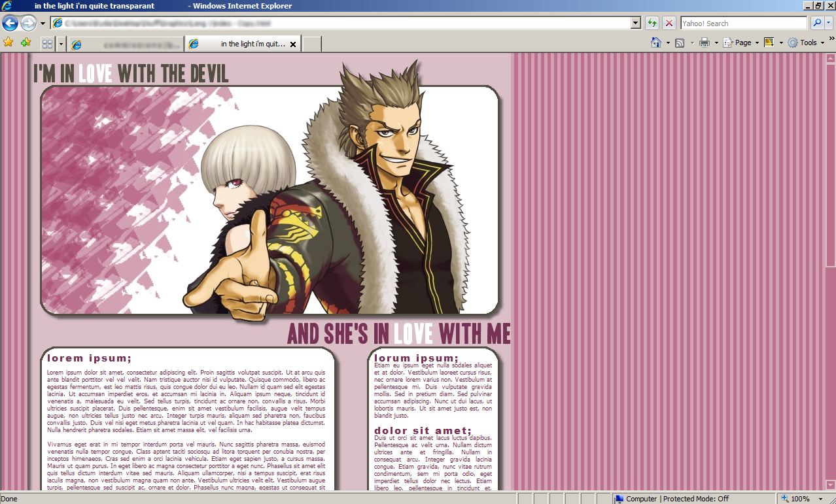The image size is (836, 504).
Task: Expand the dropdown beside the yellow selection icon
Action: [781, 42]
